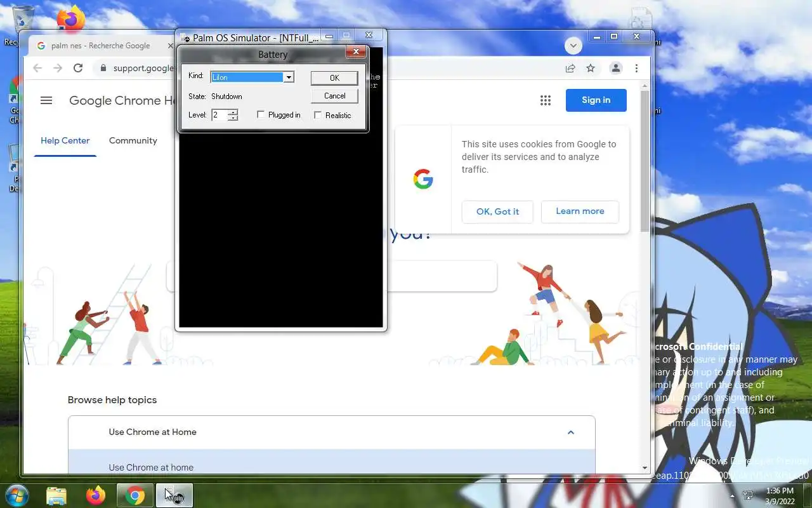Click the network tray icon
The width and height of the screenshot is (812, 508).
point(749,496)
